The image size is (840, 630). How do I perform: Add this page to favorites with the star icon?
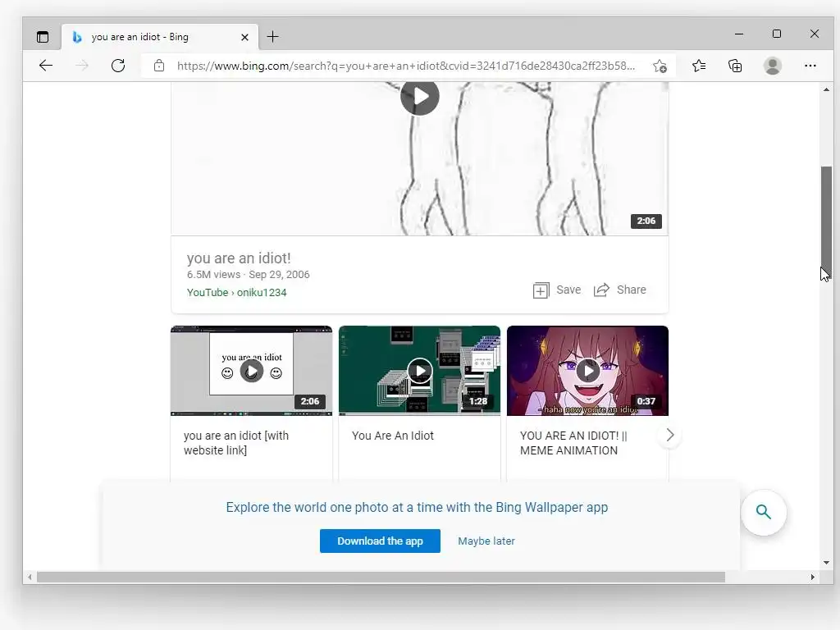pos(660,66)
